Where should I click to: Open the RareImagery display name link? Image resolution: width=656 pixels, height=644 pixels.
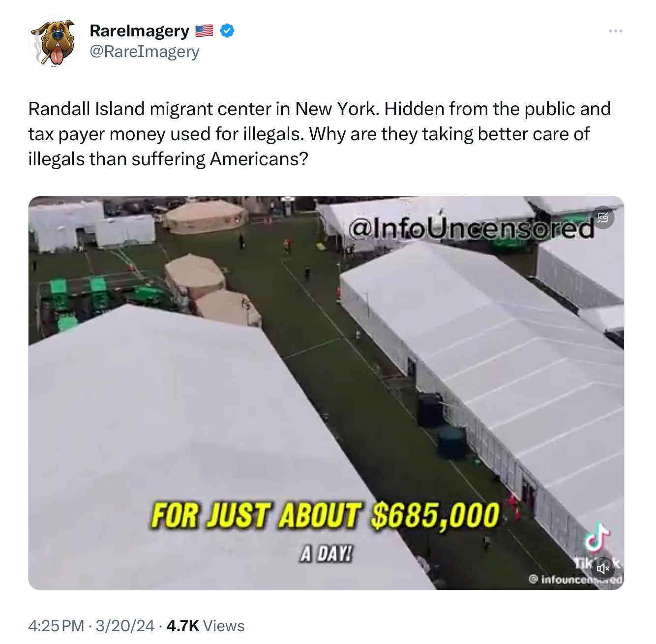[x=139, y=31]
